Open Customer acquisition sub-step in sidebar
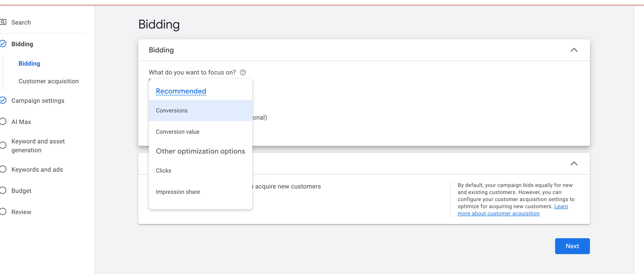 49,81
